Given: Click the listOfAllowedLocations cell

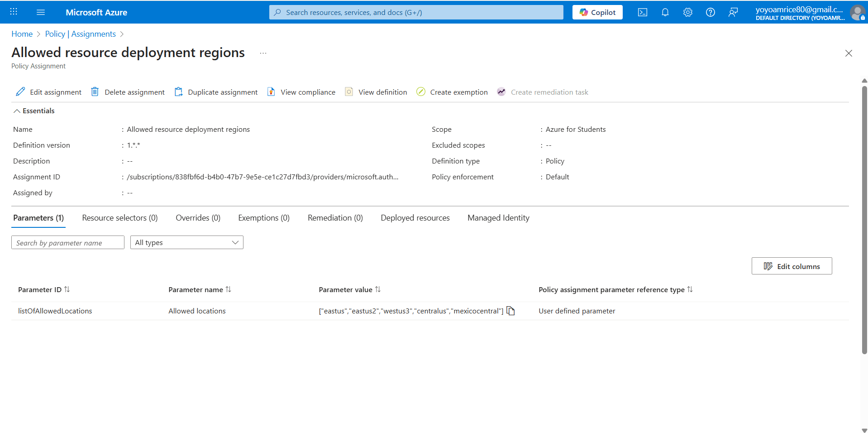Looking at the screenshot, I should (x=55, y=311).
